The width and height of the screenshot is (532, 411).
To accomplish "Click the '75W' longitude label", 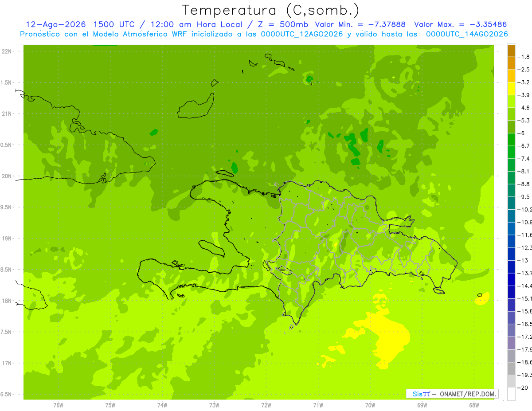I will 110,405.
